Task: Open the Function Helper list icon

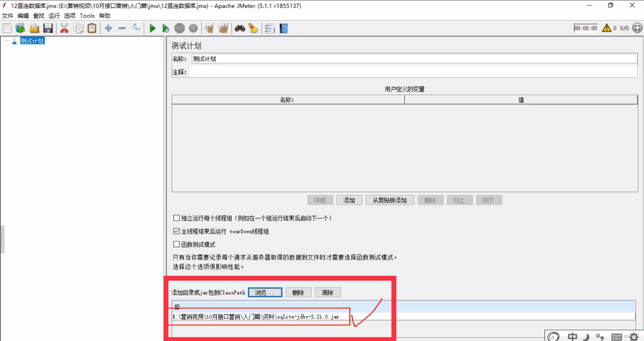Action: point(269,28)
